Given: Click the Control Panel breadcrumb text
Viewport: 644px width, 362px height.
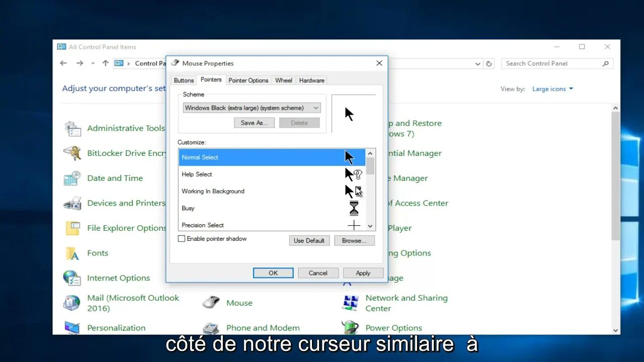Looking at the screenshot, I should point(150,63).
